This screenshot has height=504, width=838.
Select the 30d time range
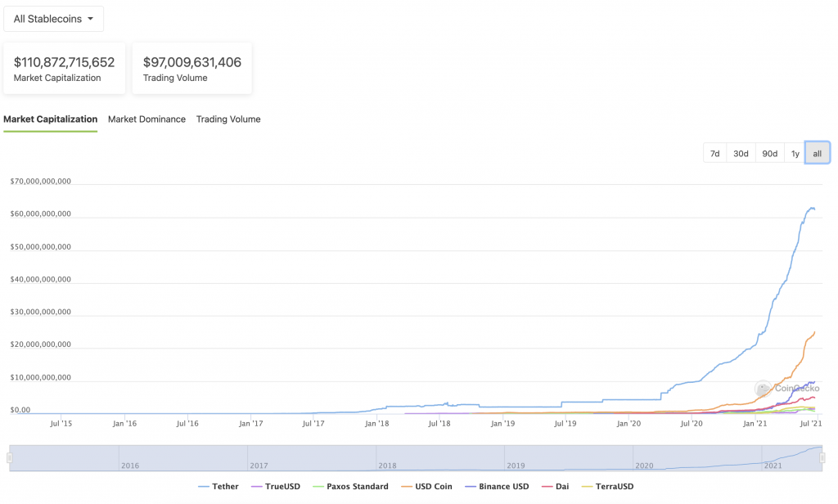pyautogui.click(x=741, y=152)
